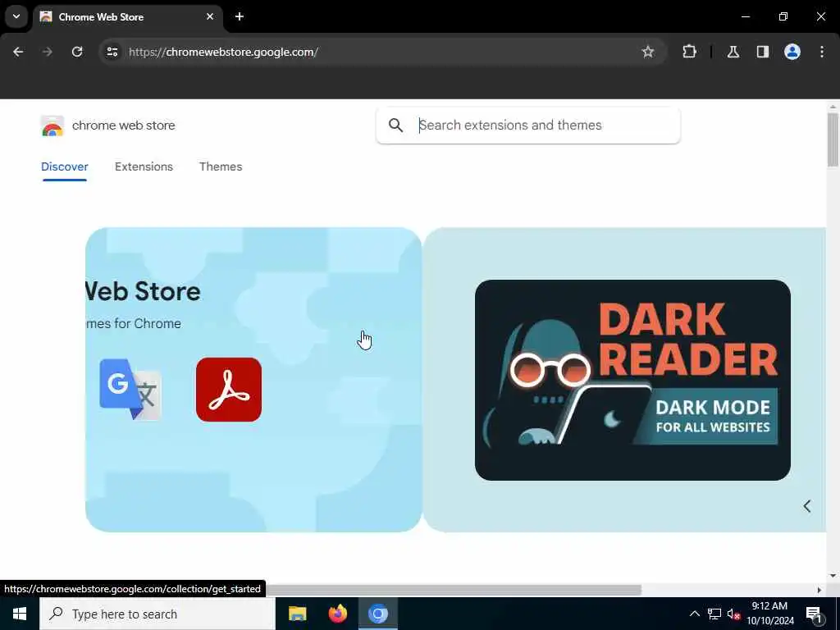Open the Chrome profile avatar

click(x=792, y=52)
